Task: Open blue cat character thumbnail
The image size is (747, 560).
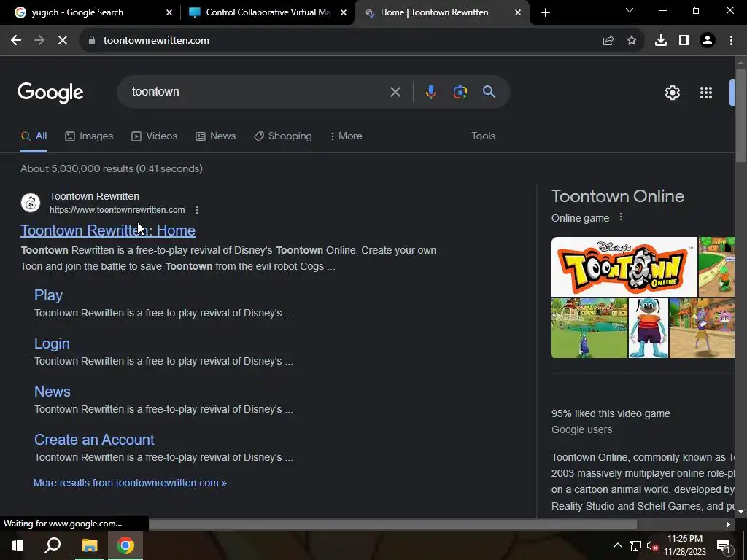Action: coord(649,328)
